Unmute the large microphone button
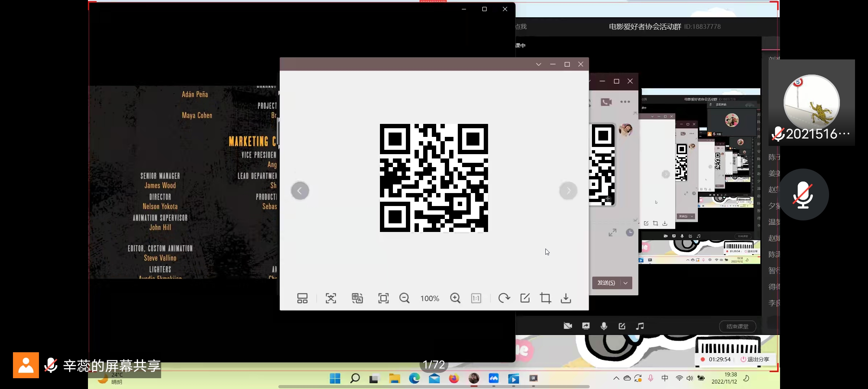868x389 pixels. pyautogui.click(x=803, y=195)
